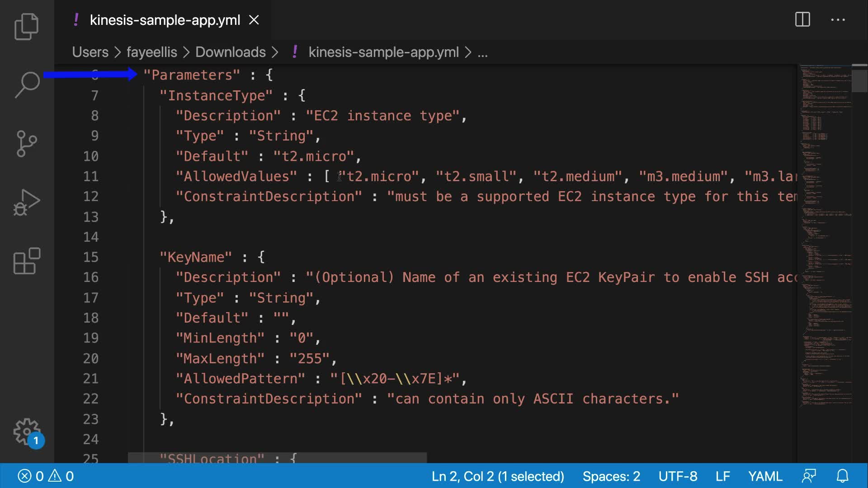
Task: Open the More Actions ellipsis menu
Action: point(838,19)
